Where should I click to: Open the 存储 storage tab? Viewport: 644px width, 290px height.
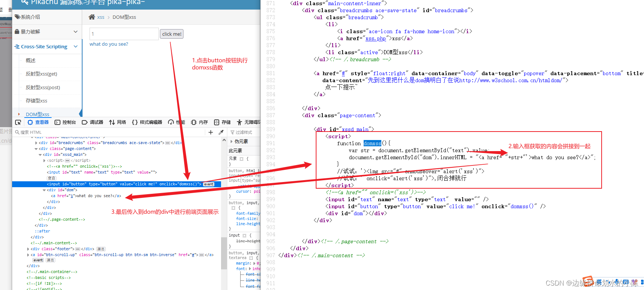click(222, 122)
